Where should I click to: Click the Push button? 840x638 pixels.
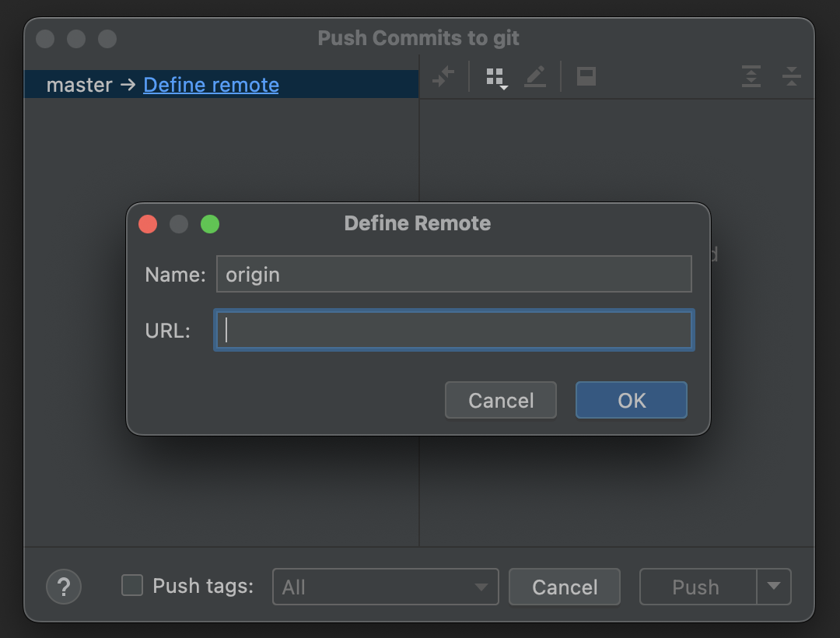696,587
